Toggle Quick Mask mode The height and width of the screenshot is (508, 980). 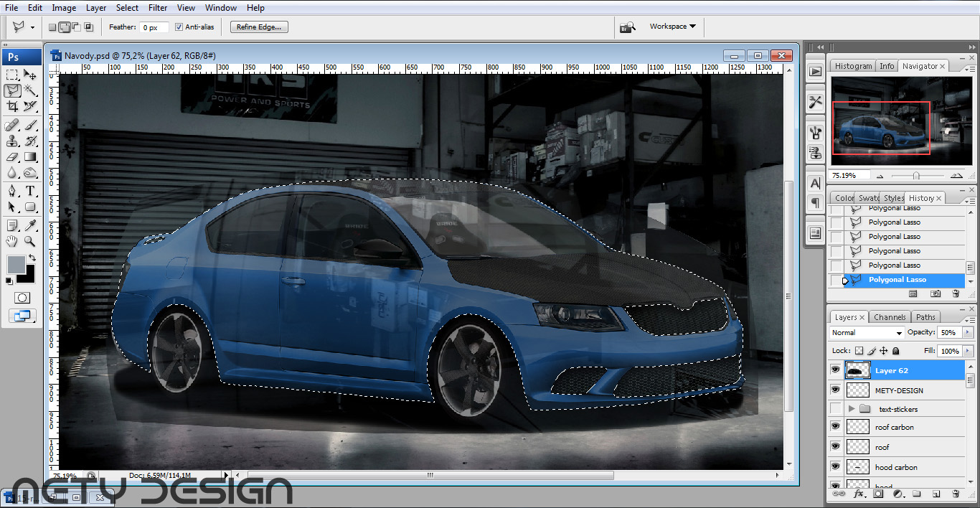(22, 297)
